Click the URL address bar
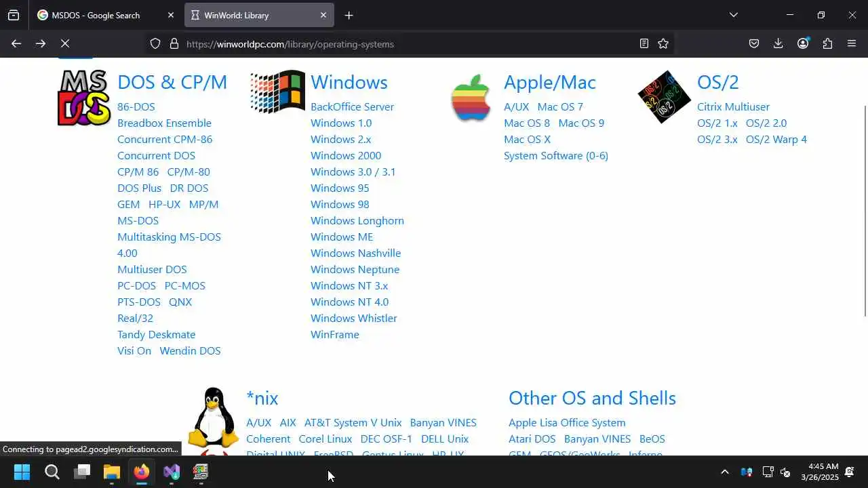Screen dimensions: 868x488 (x=410, y=44)
